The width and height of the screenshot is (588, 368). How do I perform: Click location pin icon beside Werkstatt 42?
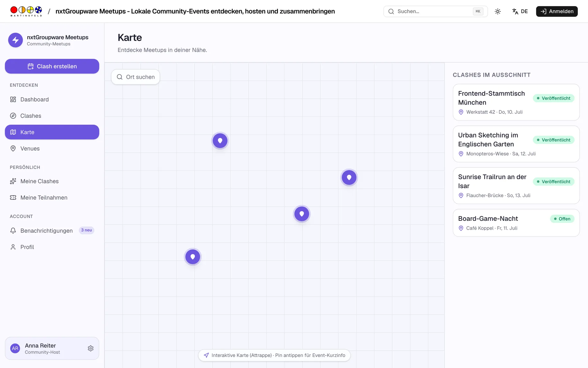[x=461, y=112]
